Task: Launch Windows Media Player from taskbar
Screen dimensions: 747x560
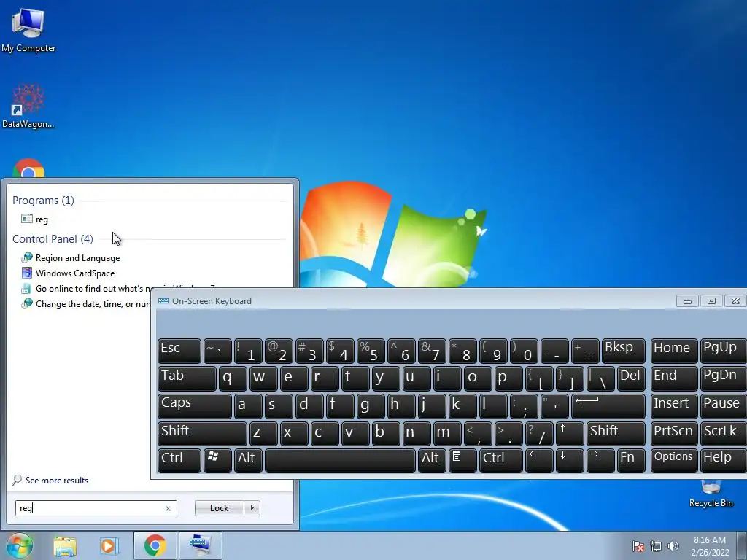Action: click(x=108, y=545)
